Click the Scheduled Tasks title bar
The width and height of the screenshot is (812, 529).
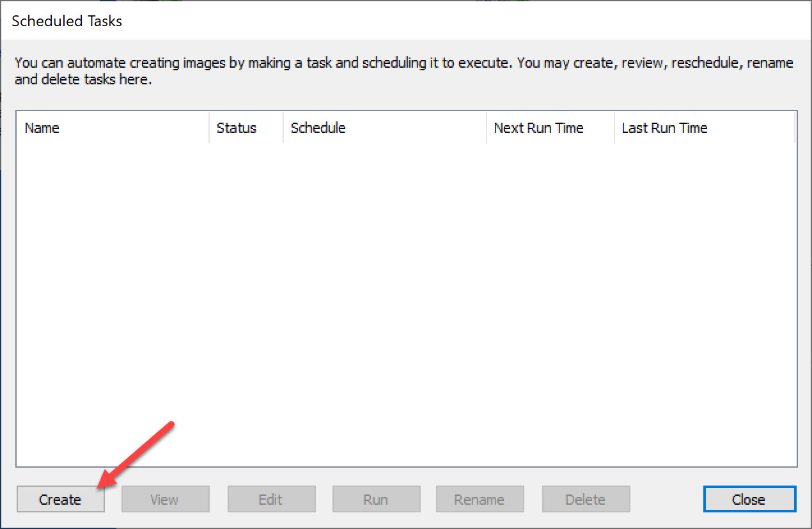pyautogui.click(x=406, y=21)
